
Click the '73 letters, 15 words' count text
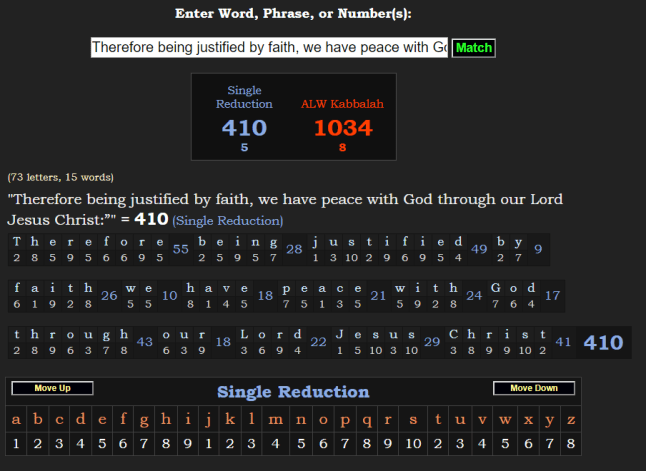tap(61, 177)
